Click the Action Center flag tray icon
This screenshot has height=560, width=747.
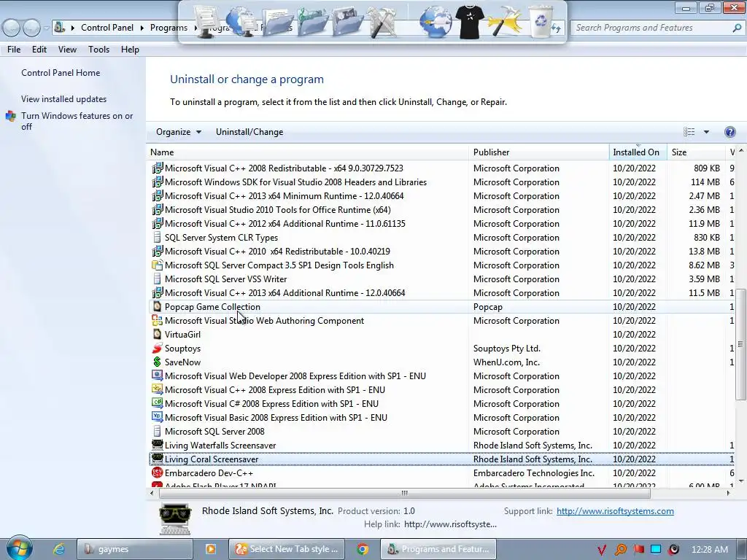[x=638, y=550]
